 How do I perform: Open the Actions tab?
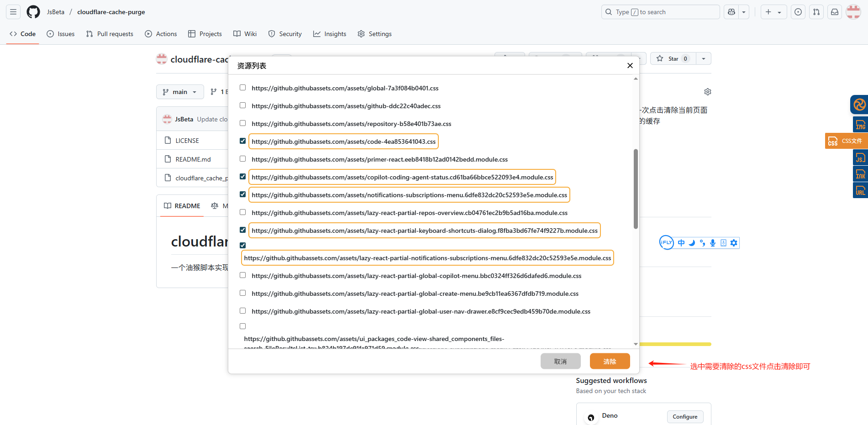tap(161, 34)
